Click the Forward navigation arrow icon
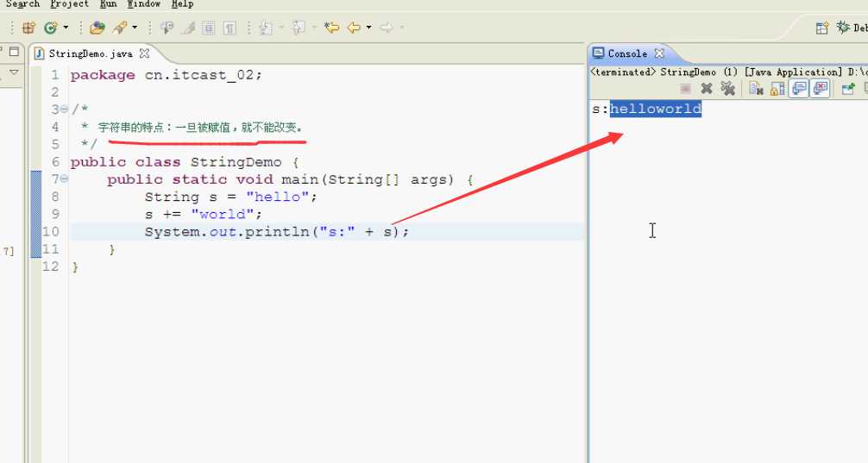The width and height of the screenshot is (868, 463). 387,27
